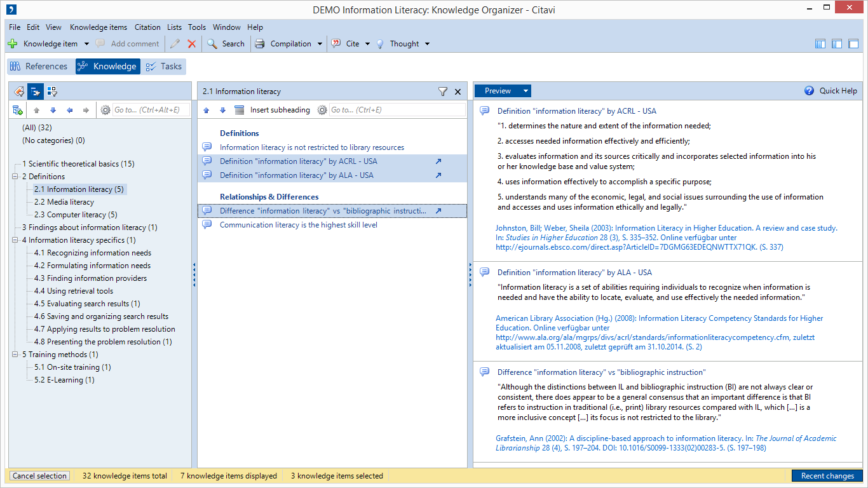Click the Cancel selection button
This screenshot has width=868, height=488.
(39, 476)
